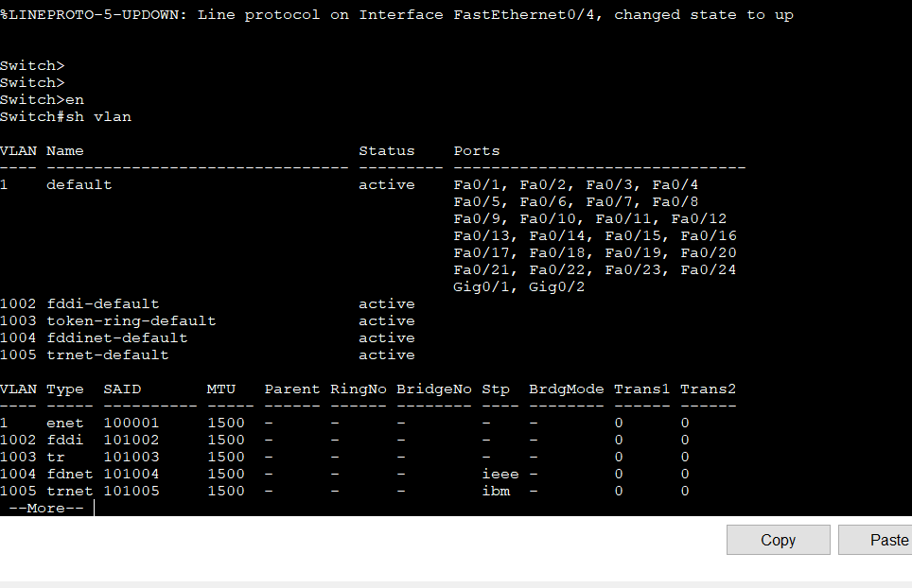The image size is (912, 588).
Task: Click the 'ibm' Stp value
Action: [x=496, y=491]
